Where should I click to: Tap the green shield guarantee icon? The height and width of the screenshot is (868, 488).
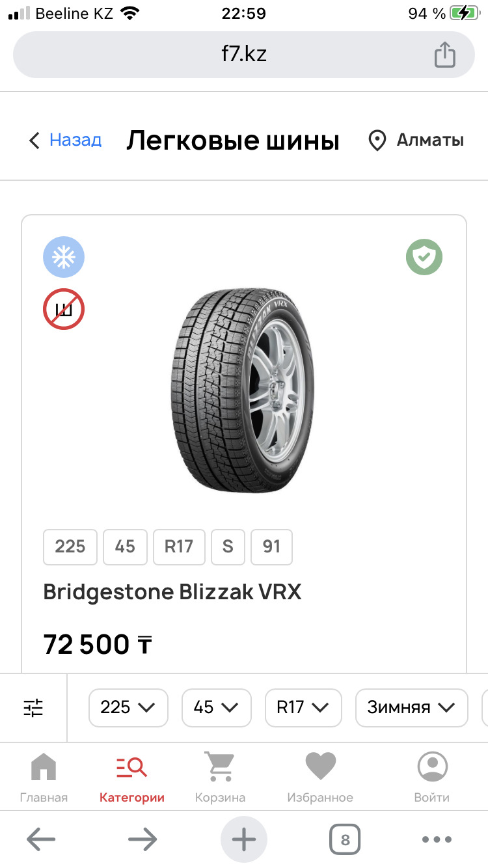tap(424, 258)
